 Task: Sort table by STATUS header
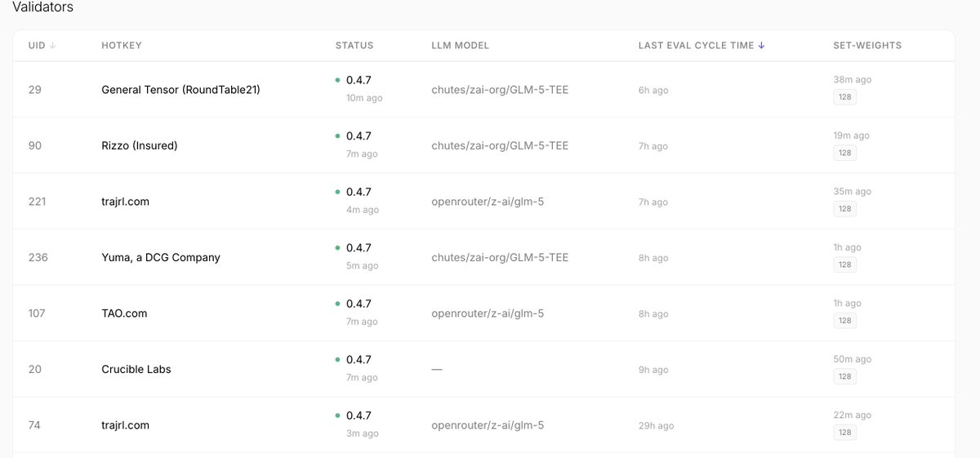click(354, 46)
